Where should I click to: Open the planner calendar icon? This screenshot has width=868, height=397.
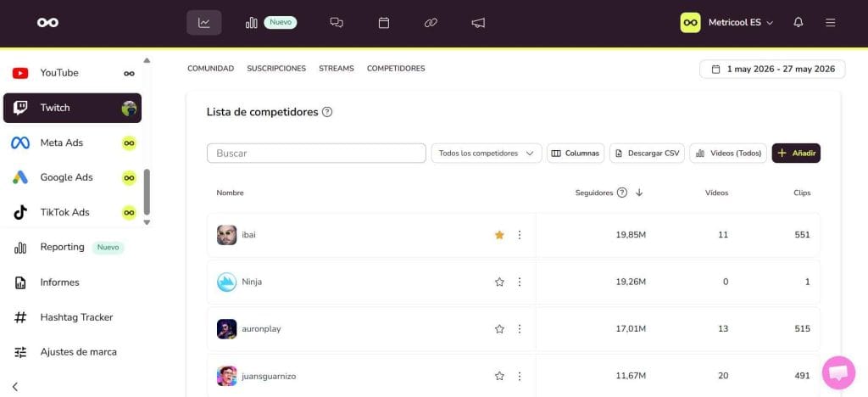pyautogui.click(x=384, y=23)
